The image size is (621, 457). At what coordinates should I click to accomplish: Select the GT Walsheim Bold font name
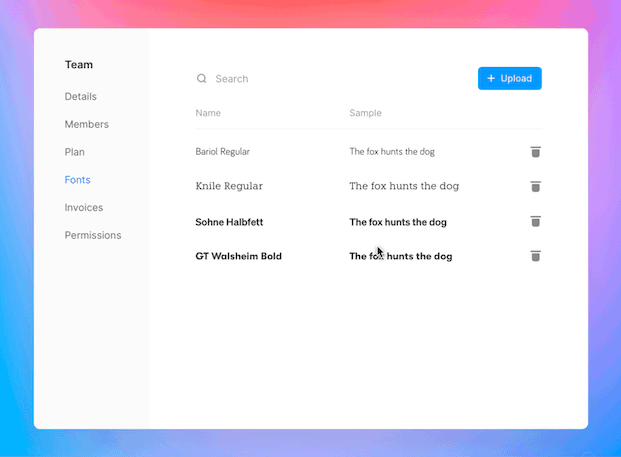238,256
